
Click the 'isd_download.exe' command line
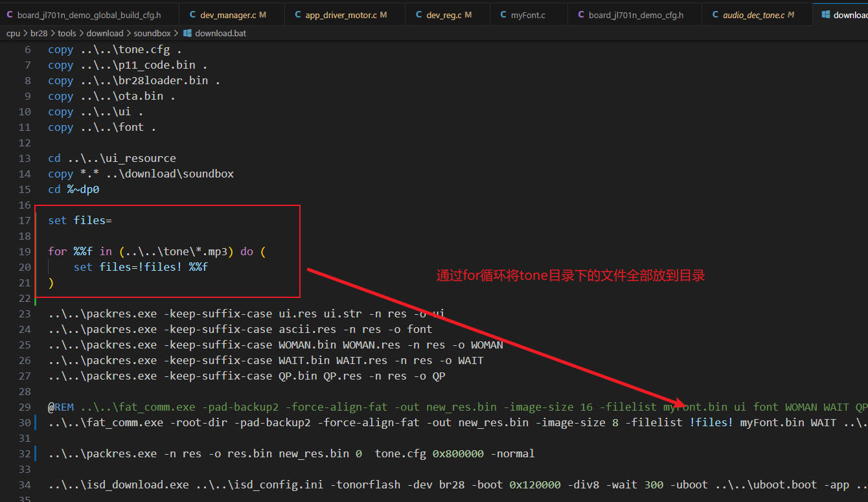tap(457, 485)
